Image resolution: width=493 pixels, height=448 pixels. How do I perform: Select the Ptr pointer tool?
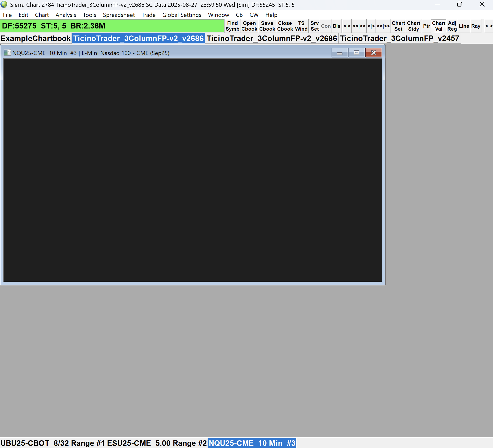click(x=426, y=26)
